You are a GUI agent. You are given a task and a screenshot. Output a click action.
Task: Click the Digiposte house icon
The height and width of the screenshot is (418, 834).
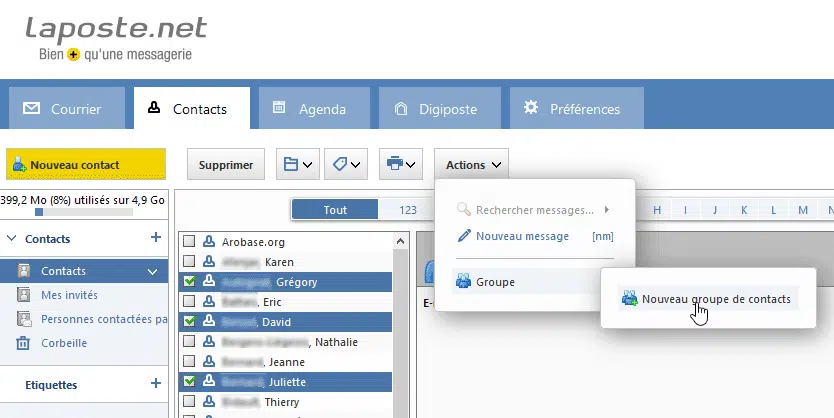(401, 108)
